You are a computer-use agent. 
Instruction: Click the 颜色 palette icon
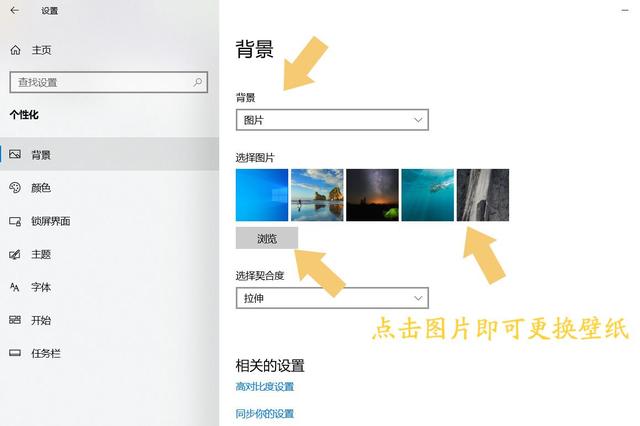coord(15,188)
